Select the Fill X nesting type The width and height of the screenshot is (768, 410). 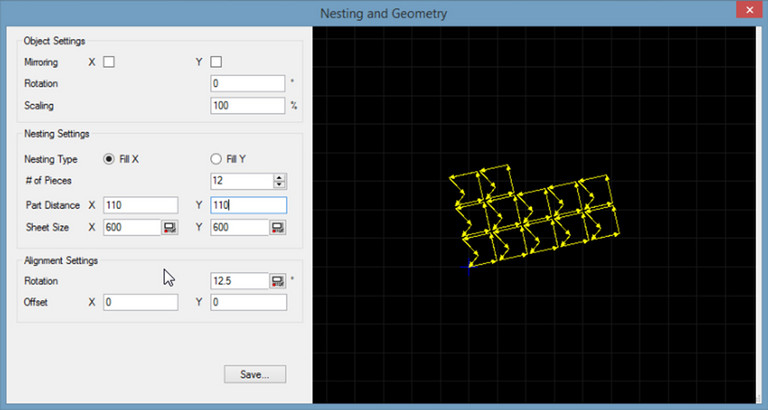pyautogui.click(x=109, y=159)
